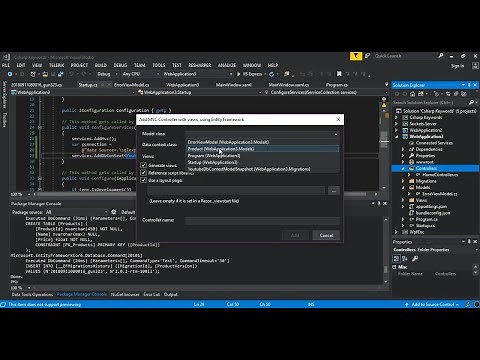The height and width of the screenshot is (360, 480).
Task: Click the Alphabetical sort icon in Properties panel
Action: pos(405,258)
